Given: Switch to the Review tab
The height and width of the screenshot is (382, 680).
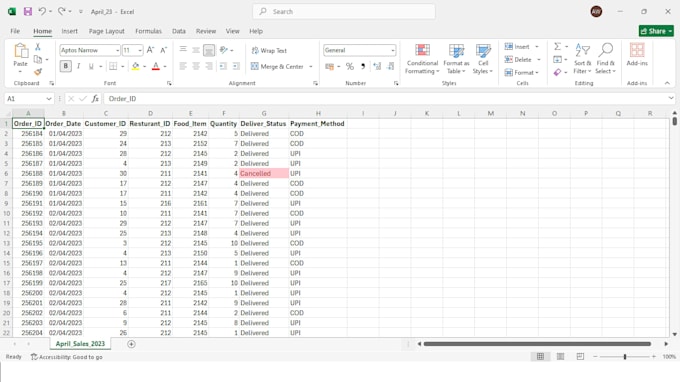Looking at the screenshot, I should [x=206, y=31].
